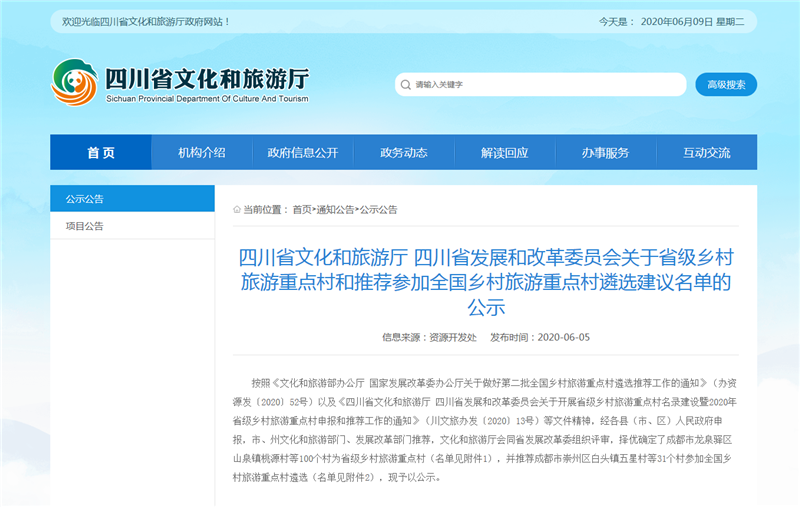800x507 pixels.
Task: Click the 公示公告 breadcrumb link
Action: 379,210
